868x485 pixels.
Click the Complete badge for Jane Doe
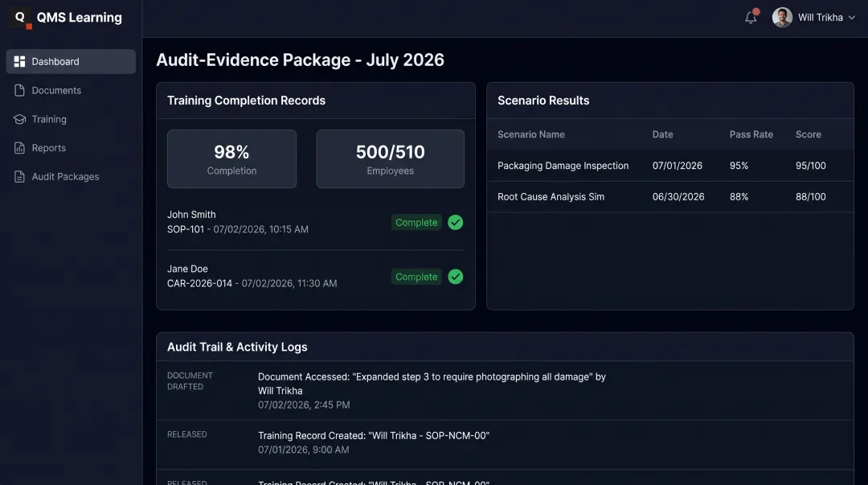click(416, 277)
